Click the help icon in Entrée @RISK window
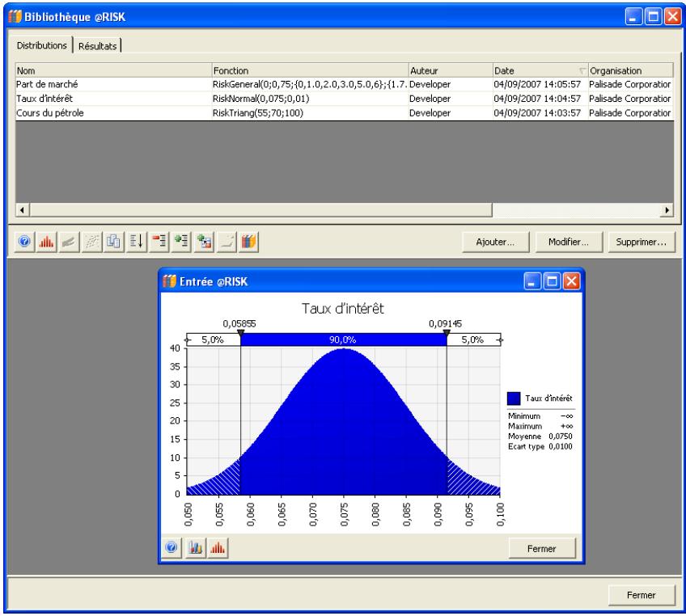The width and height of the screenshot is (686, 616). click(x=172, y=548)
